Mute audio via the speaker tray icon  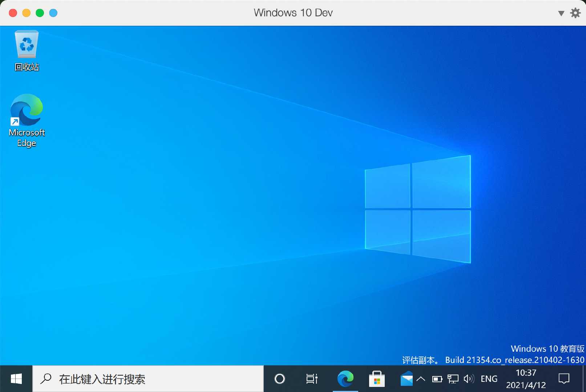click(469, 379)
